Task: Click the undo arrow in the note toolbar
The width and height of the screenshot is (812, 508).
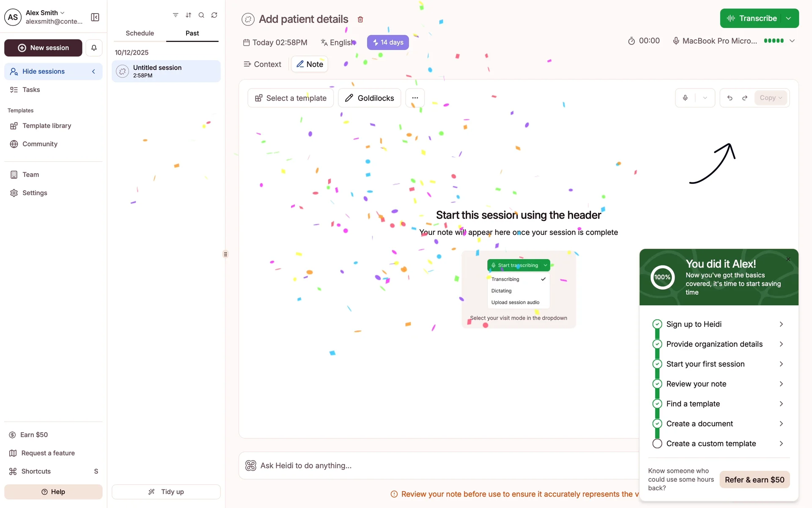Action: (x=730, y=98)
